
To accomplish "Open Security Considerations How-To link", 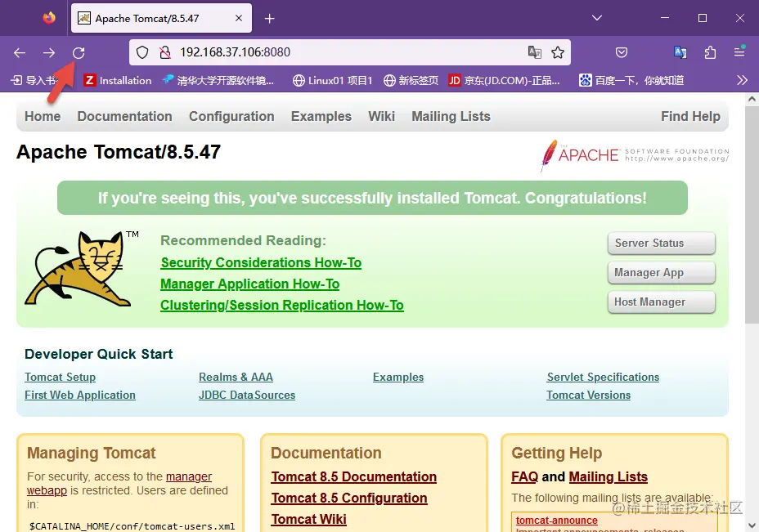I will [x=261, y=262].
